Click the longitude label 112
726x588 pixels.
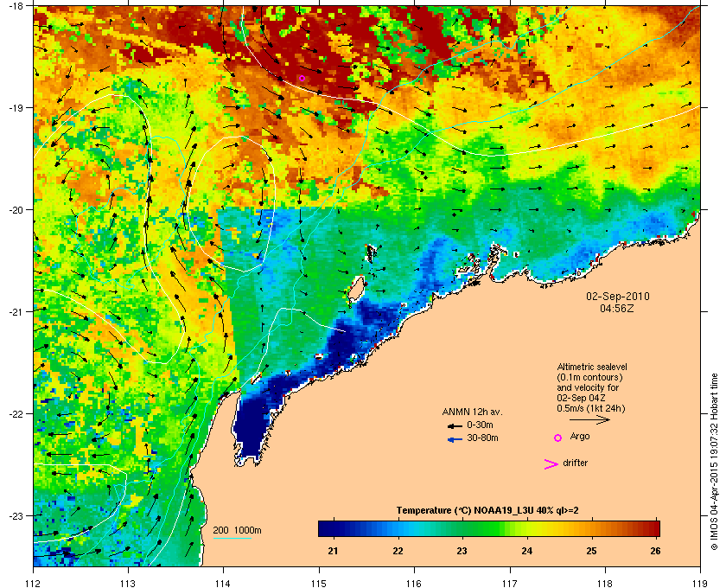[x=33, y=583]
